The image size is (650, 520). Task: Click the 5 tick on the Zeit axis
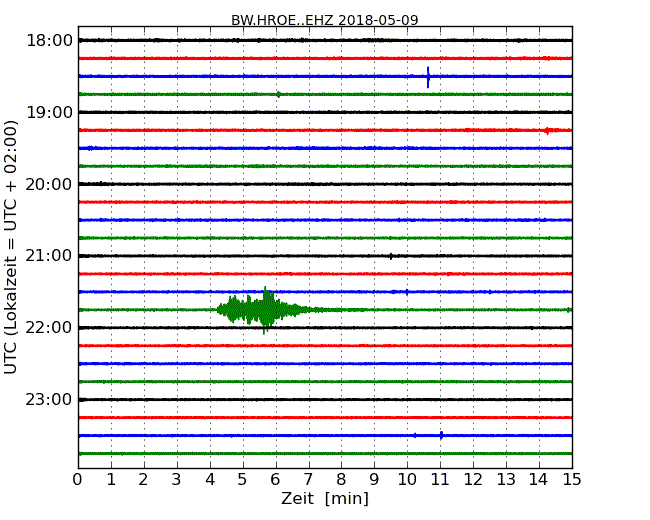[243, 480]
